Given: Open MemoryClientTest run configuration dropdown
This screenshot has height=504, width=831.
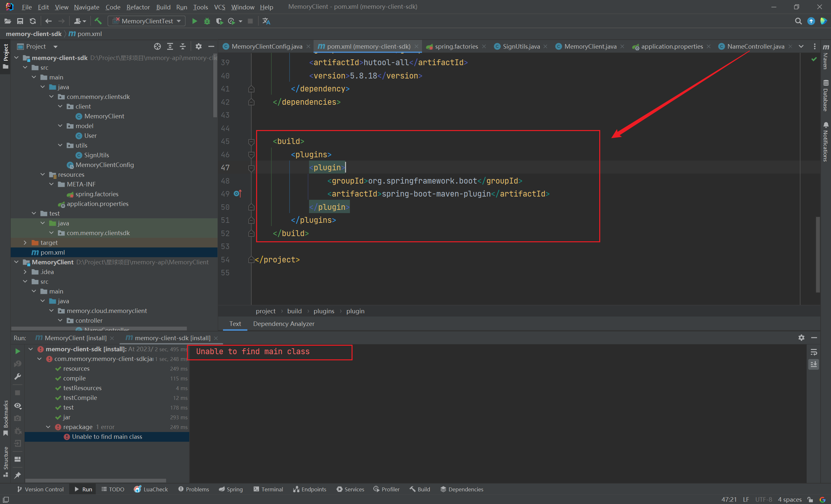Looking at the screenshot, I should coord(147,21).
